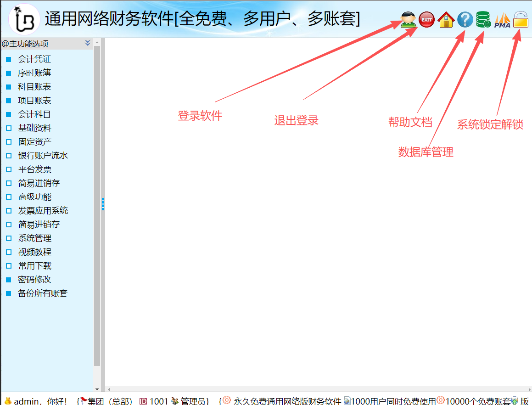532x405 pixels.
Task: Expand the 银行账户流水 menu group
Action: coord(43,156)
